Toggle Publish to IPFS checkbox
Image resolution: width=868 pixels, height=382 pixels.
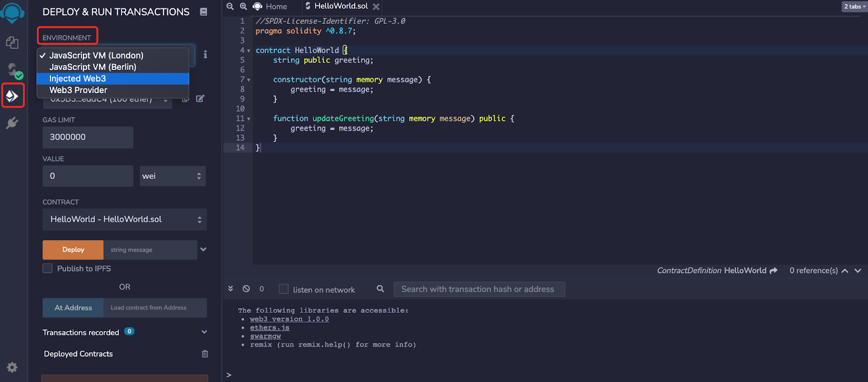(48, 268)
